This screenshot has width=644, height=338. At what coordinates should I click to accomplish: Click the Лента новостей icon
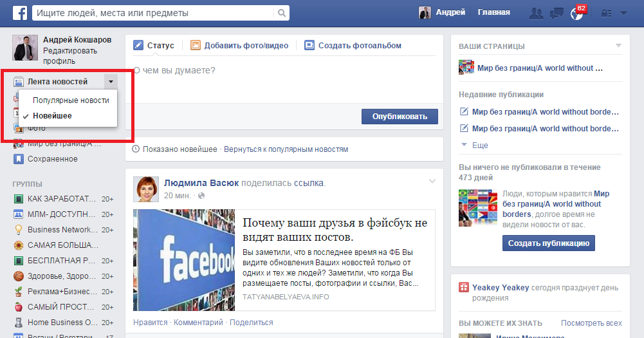(19, 82)
